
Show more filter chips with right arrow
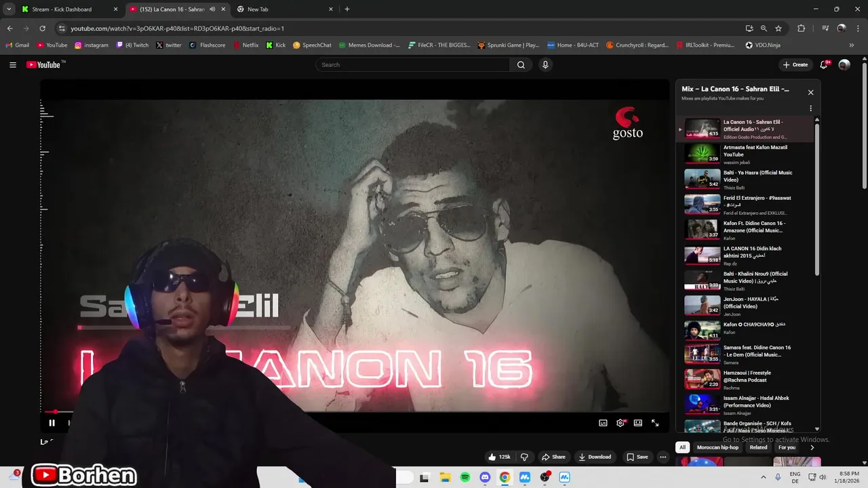(x=812, y=447)
